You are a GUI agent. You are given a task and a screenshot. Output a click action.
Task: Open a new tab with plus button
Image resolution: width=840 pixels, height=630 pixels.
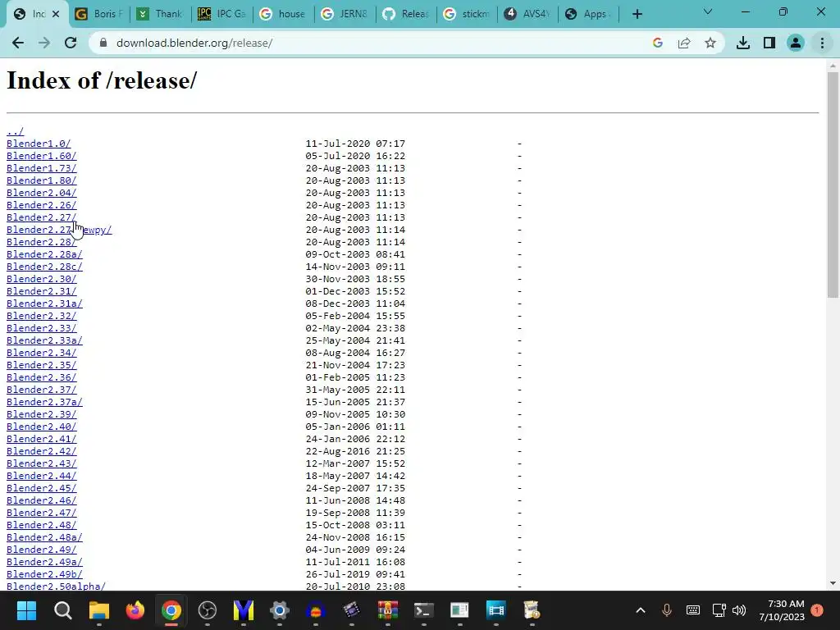point(637,14)
